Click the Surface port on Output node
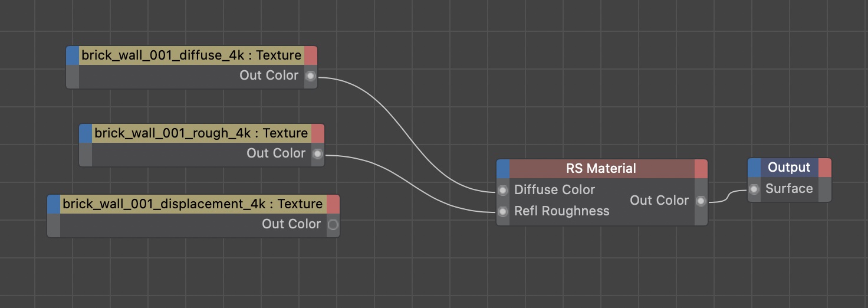Screen dimensions: 868x308 [754, 189]
